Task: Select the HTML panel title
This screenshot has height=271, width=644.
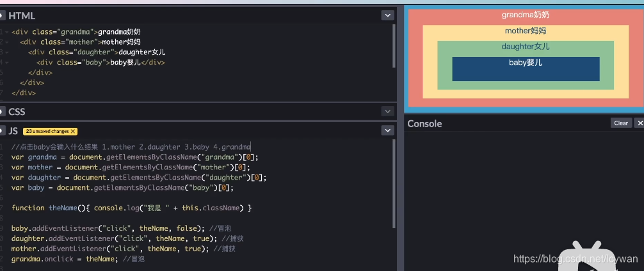Action: coord(22,16)
